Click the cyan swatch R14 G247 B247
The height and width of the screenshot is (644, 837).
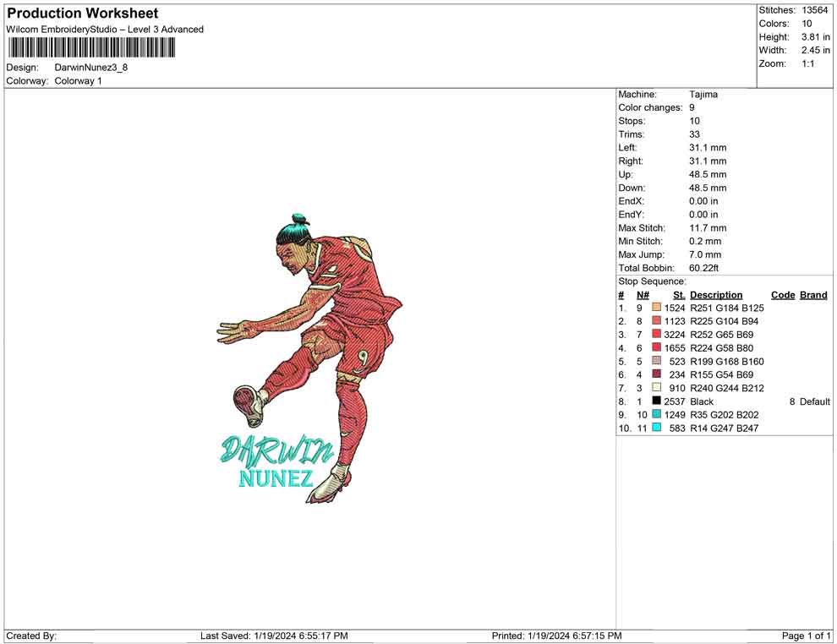pyautogui.click(x=657, y=428)
